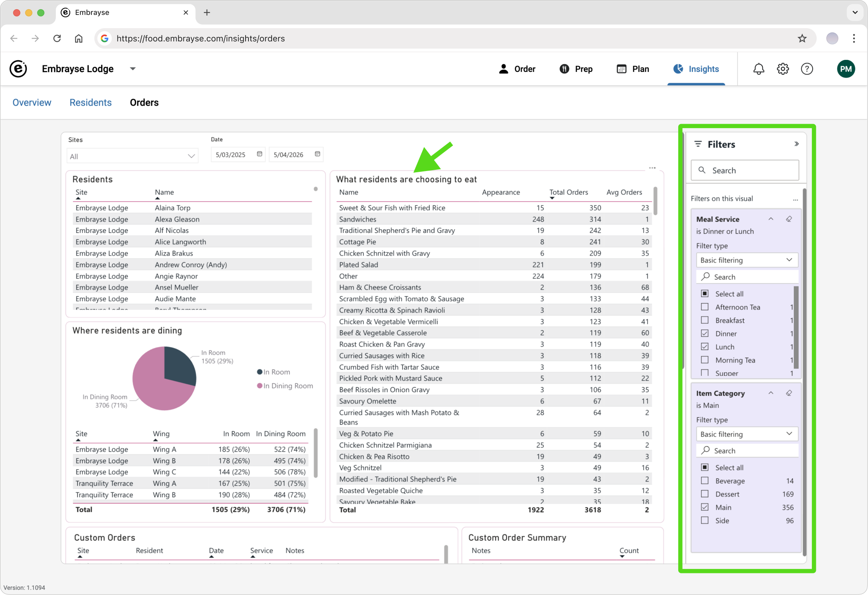The image size is (868, 595).
Task: Enable the Dessert item category checkbox
Action: 705,494
